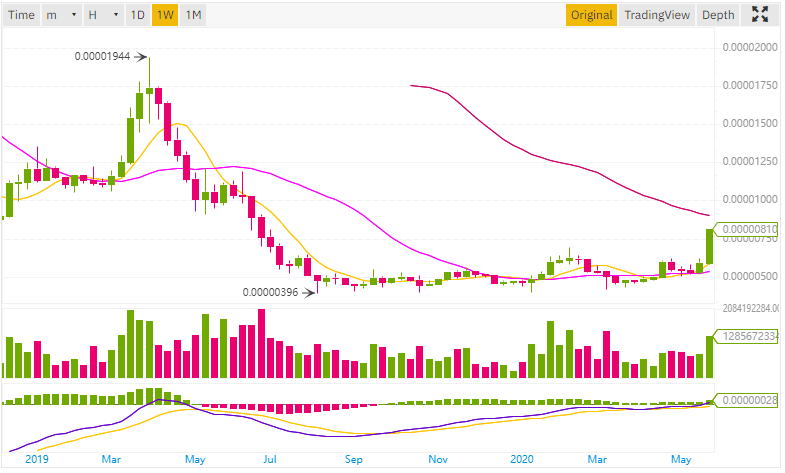The image size is (785, 473).
Task: Click the 0.00001500 price axis label
Action: pos(750,123)
